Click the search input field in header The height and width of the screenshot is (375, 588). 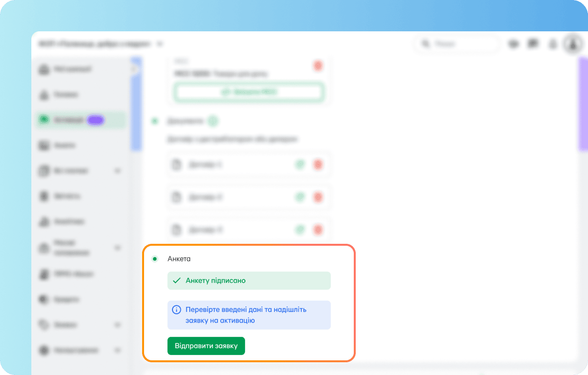point(457,44)
